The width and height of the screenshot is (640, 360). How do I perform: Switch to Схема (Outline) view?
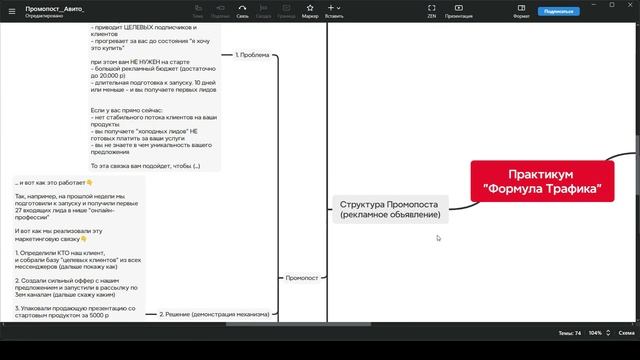point(626,333)
